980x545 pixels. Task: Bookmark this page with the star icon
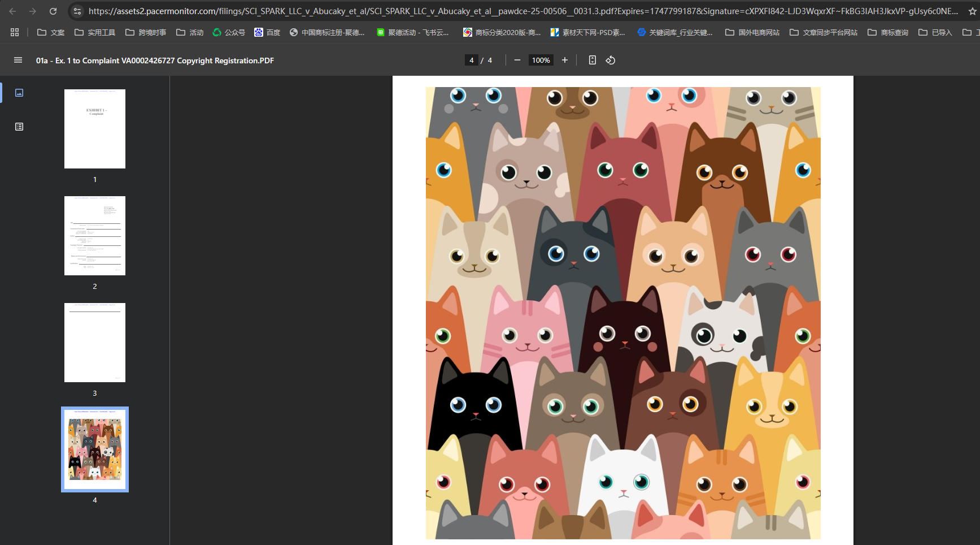[x=972, y=11]
